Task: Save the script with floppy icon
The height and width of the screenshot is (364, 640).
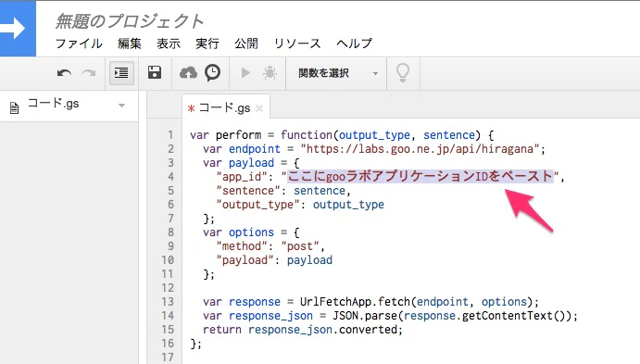Action: (x=155, y=72)
